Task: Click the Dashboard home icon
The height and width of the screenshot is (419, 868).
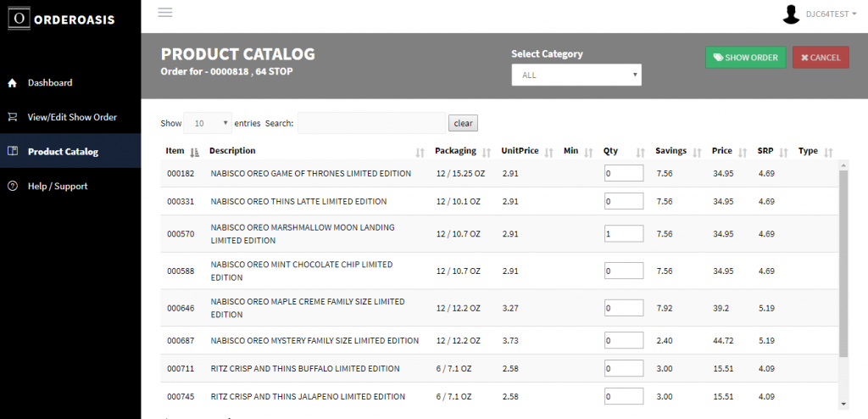Action: [x=12, y=83]
